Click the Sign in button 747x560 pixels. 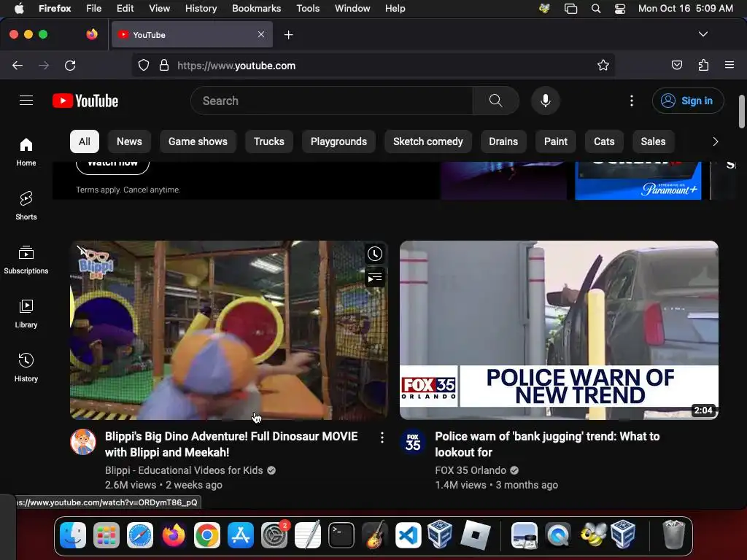688,101
